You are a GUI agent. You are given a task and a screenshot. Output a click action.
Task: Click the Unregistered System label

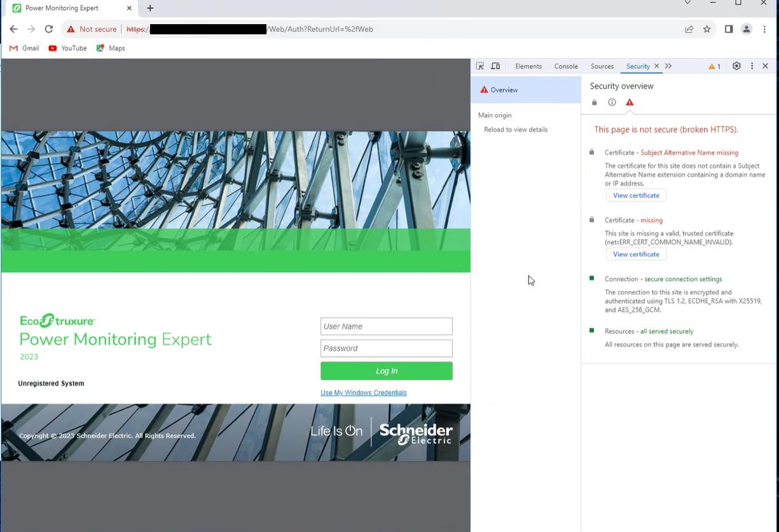tap(51, 383)
